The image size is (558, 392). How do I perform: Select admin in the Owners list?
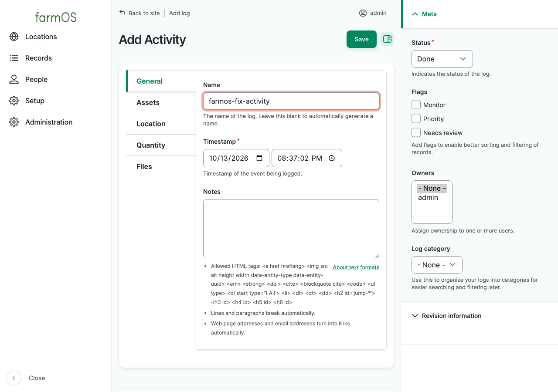tap(432, 197)
